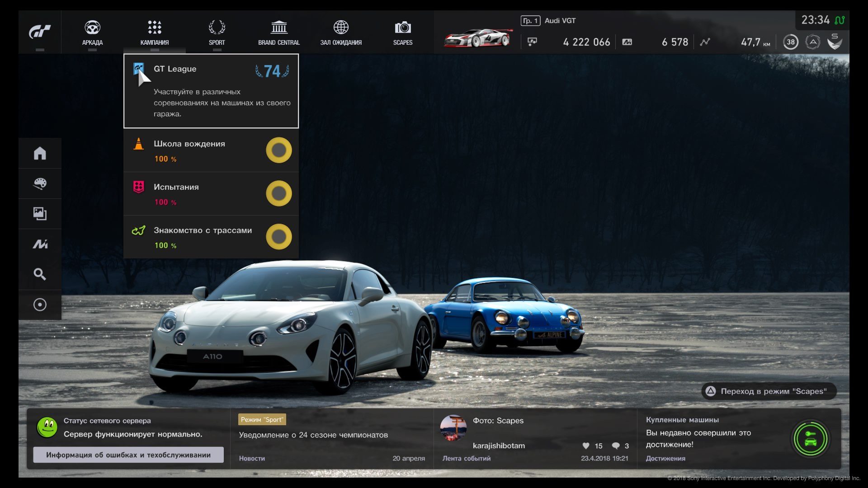Open Лента событий feed
This screenshot has width=868, height=488.
tap(467, 459)
